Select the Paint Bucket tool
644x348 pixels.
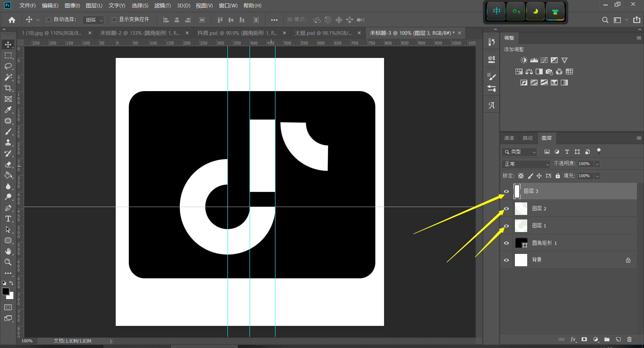pos(8,175)
